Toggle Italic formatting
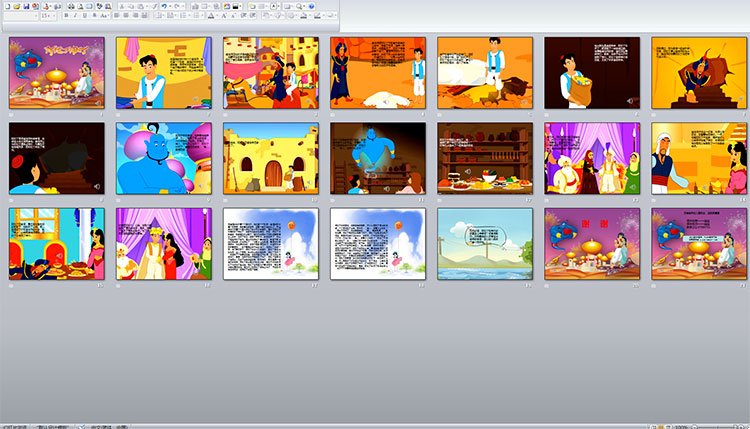Screen dimensions: 750x429 pos(75,15)
